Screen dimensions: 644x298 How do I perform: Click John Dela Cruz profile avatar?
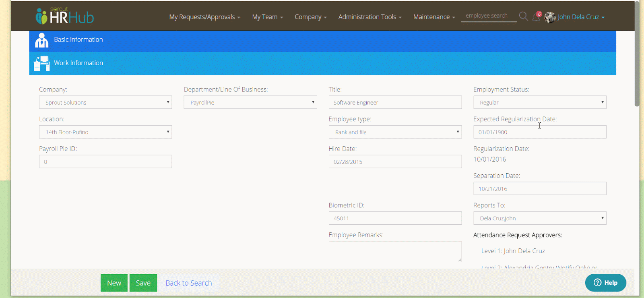tap(550, 17)
